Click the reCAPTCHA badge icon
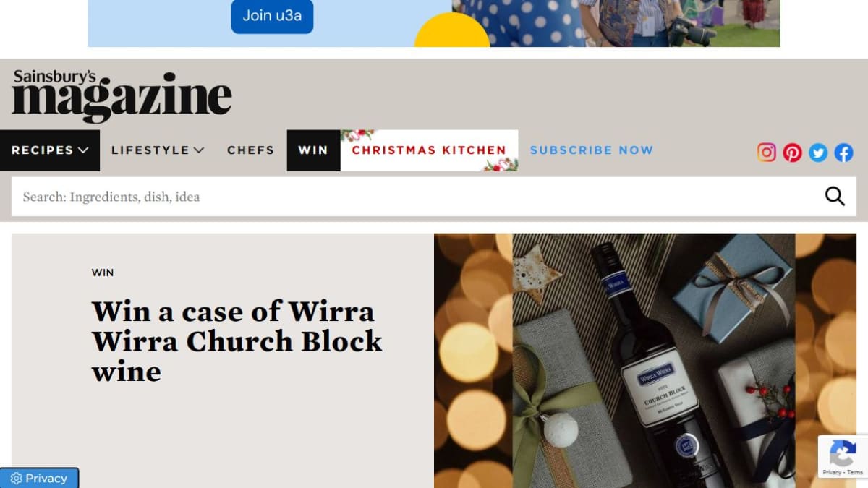 (843, 456)
